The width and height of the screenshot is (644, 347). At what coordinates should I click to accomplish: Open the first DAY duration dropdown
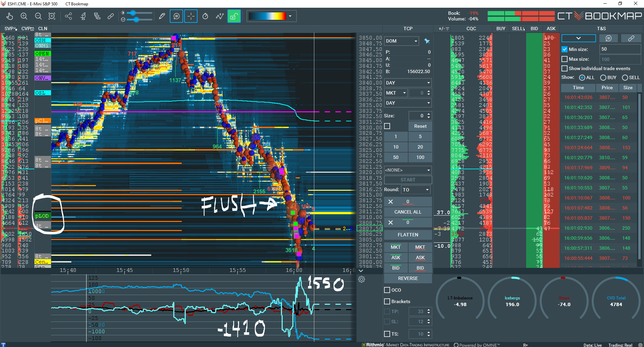(408, 83)
